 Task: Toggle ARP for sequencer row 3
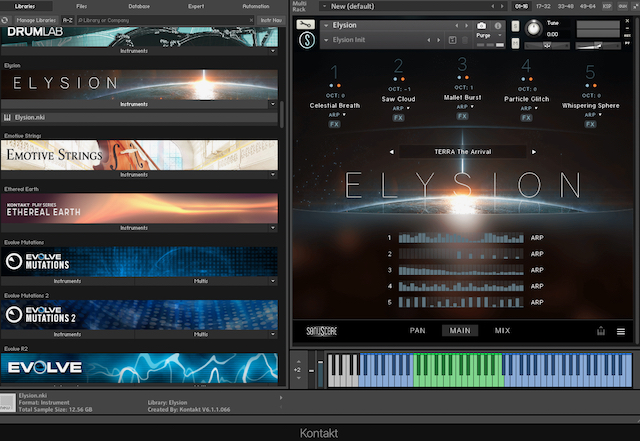point(537,270)
